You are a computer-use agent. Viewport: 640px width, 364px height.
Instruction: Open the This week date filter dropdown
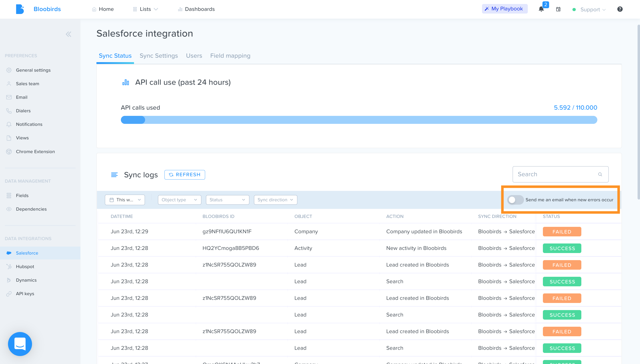point(125,200)
